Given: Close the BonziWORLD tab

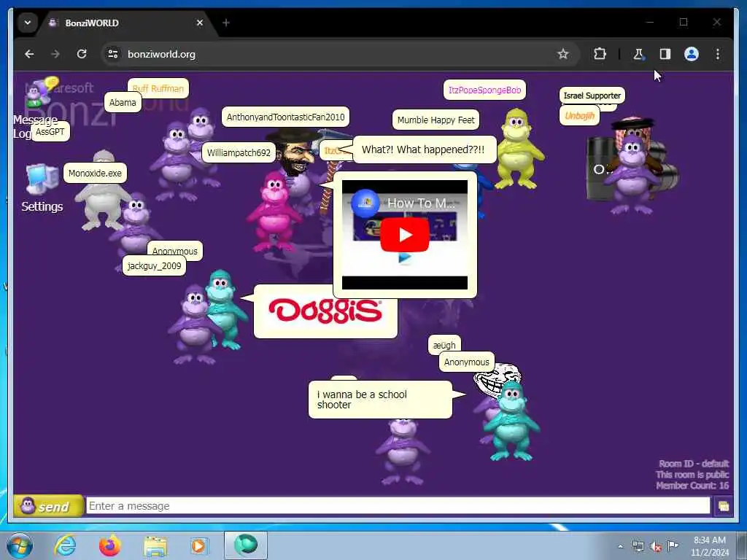Looking at the screenshot, I should pos(200,23).
